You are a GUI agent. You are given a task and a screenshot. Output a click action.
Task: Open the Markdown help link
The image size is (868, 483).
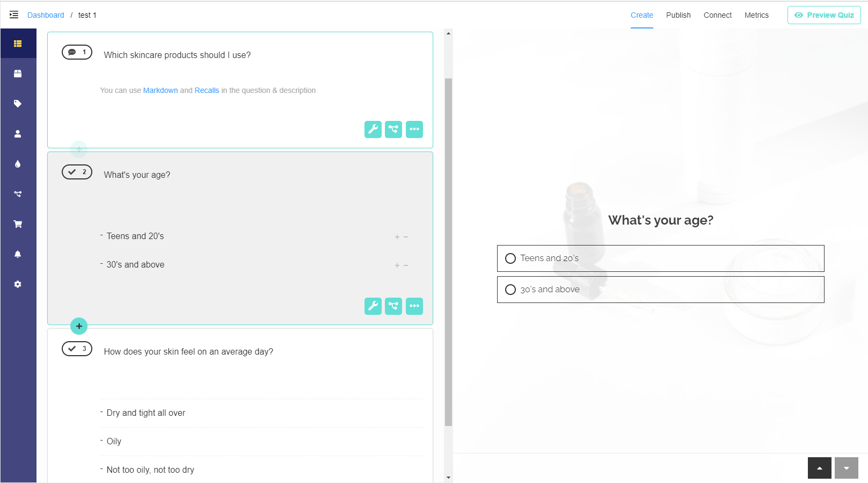point(161,90)
